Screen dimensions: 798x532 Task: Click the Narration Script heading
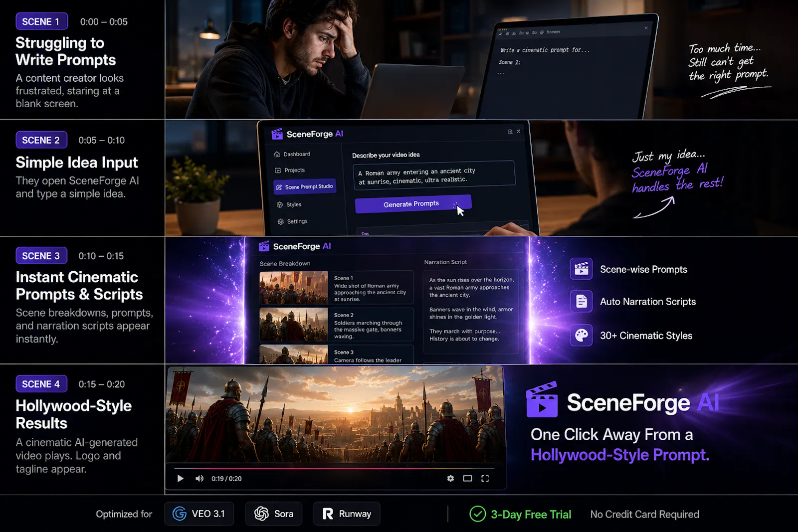(445, 262)
